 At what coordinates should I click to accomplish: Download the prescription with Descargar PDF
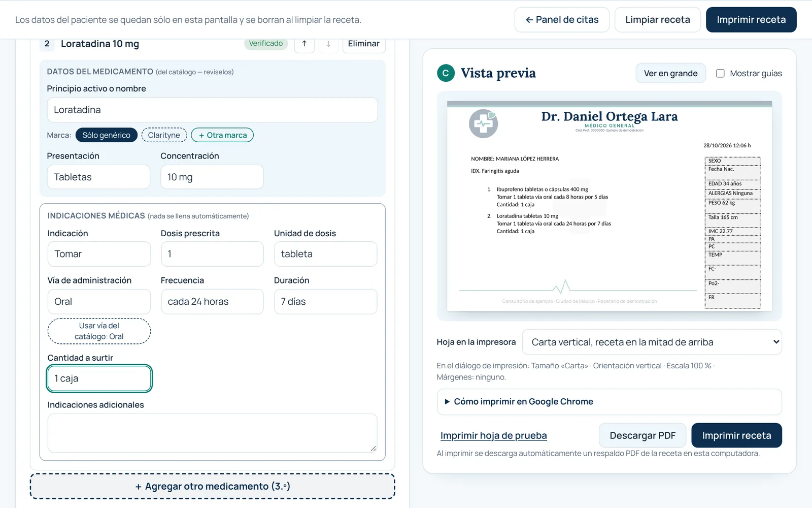(x=642, y=435)
